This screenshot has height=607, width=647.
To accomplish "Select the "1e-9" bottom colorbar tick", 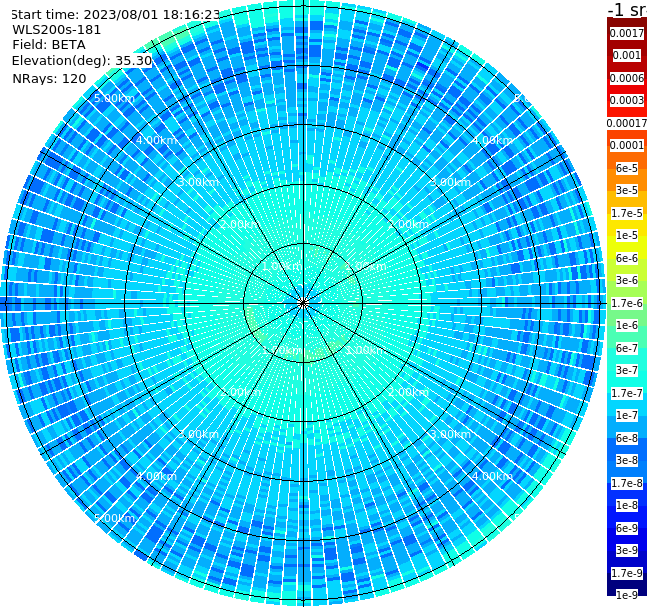I will coord(627,595).
